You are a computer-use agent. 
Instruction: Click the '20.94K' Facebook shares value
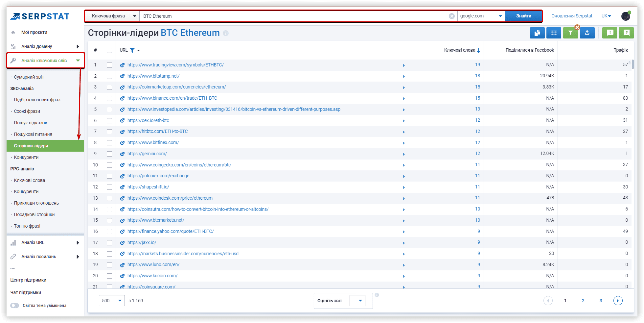547,76
